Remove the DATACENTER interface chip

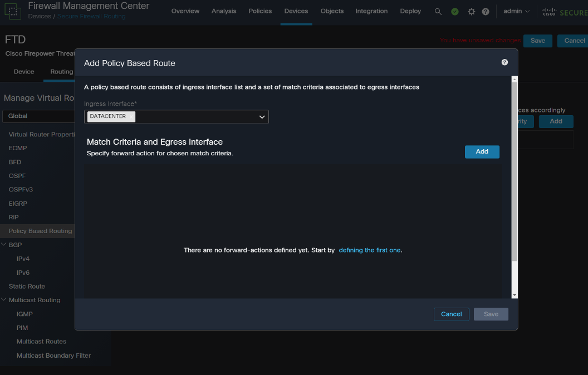[x=131, y=116]
